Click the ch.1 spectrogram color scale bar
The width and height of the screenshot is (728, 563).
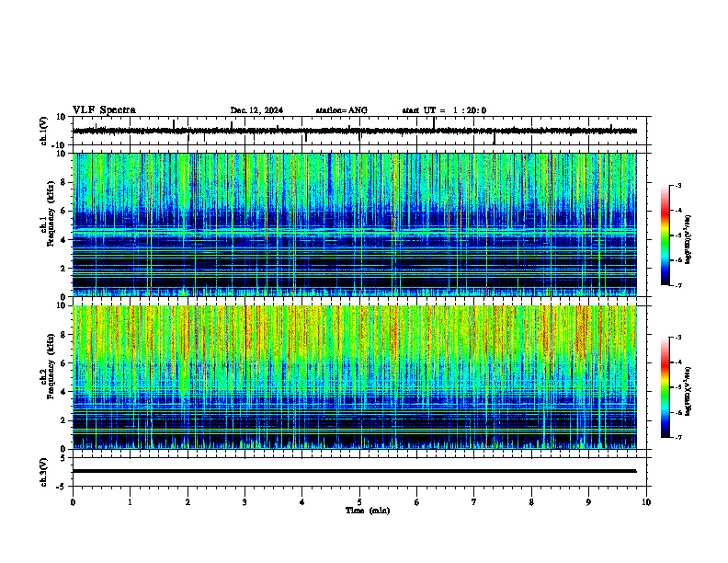[x=665, y=236]
